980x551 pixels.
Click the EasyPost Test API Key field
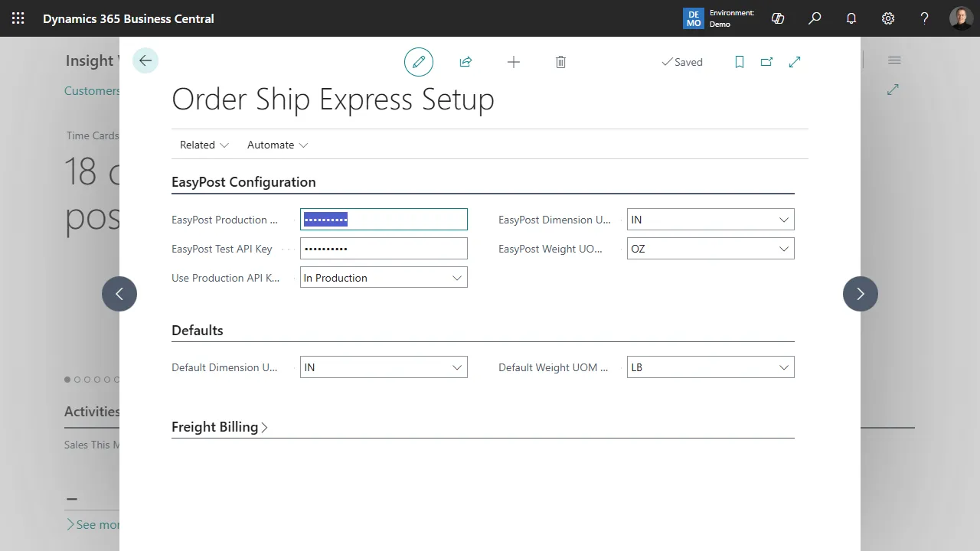384,249
